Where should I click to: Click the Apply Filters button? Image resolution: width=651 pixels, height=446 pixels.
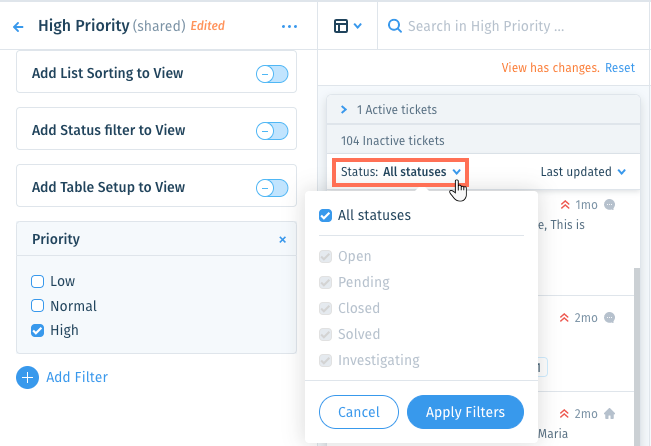[x=465, y=412]
